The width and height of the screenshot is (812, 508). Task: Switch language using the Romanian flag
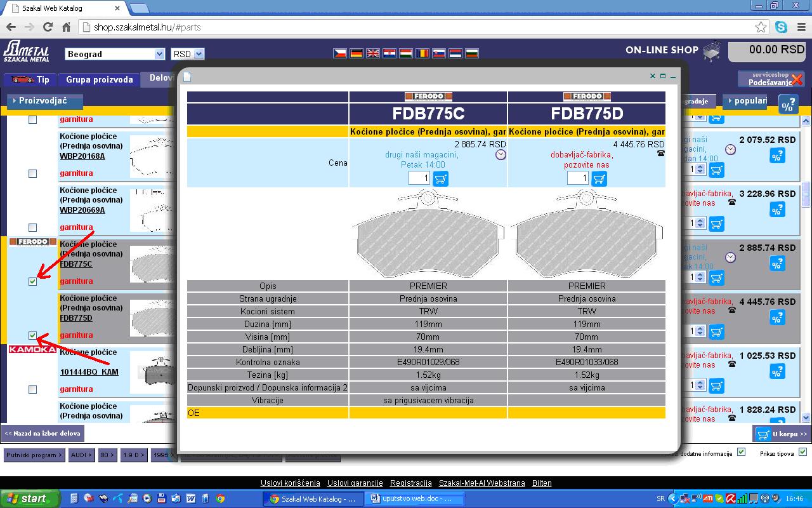point(422,53)
